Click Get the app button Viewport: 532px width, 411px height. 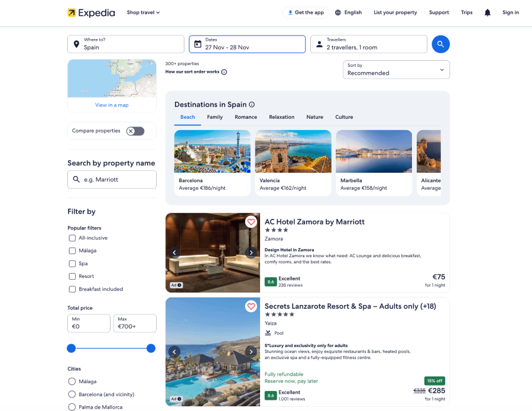[x=306, y=12]
